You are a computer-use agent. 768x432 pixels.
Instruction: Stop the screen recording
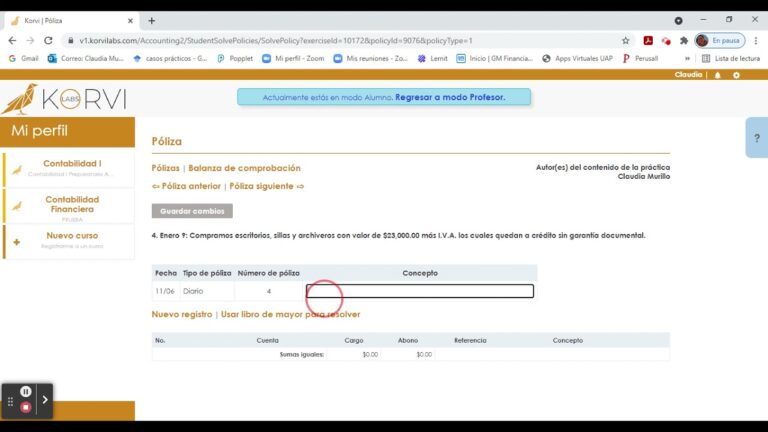(x=26, y=407)
